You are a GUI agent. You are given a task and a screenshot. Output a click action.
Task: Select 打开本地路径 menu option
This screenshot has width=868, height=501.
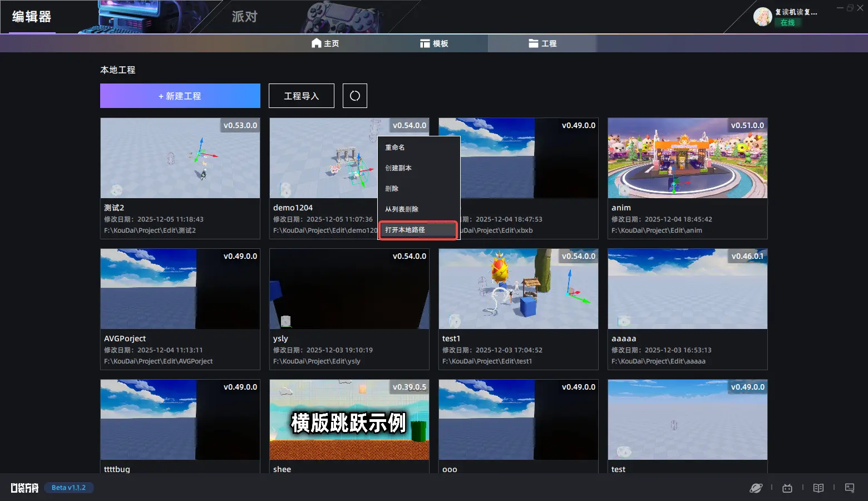(405, 230)
